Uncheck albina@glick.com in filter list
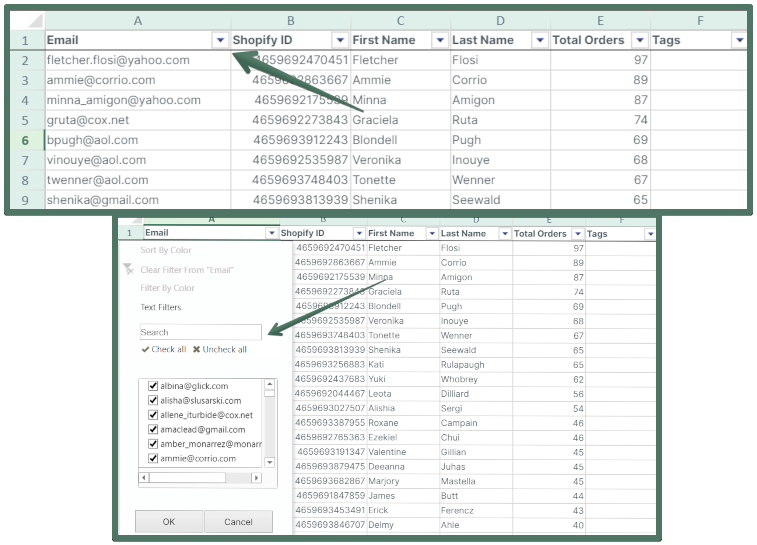This screenshot has width=757, height=545. (x=153, y=386)
